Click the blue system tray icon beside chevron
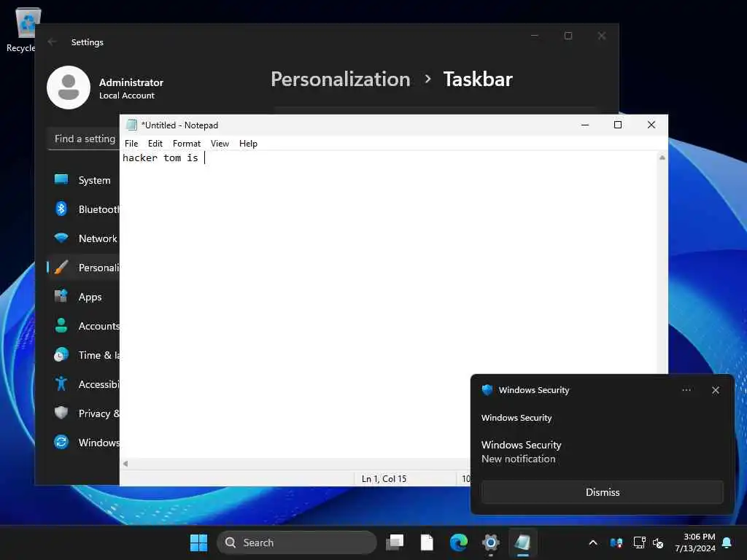 tap(616, 542)
